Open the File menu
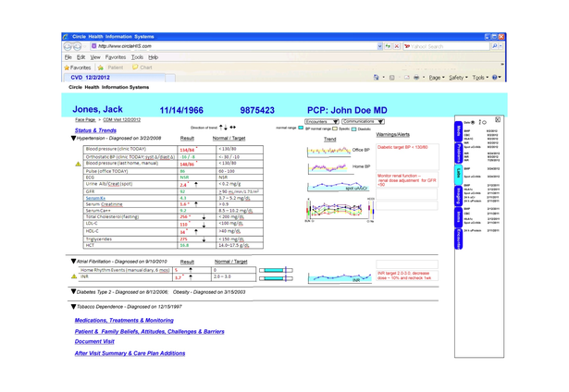The image size is (569, 392). 68,57
